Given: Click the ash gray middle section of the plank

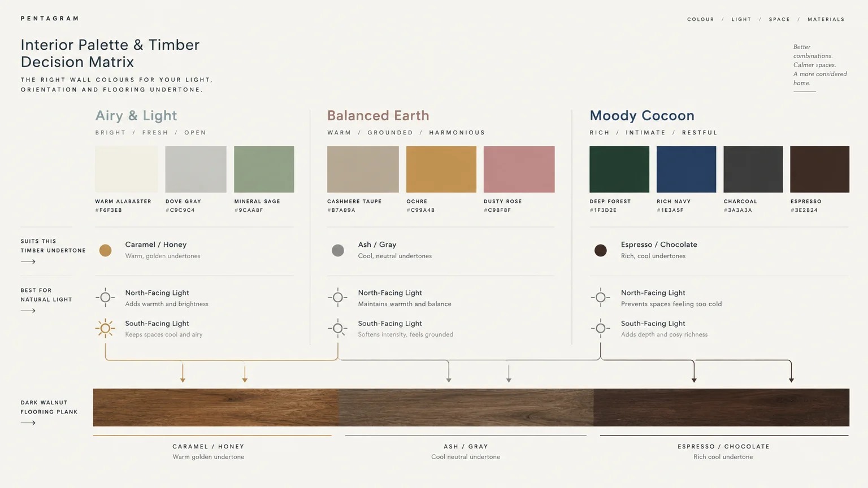Looking at the screenshot, I should tap(466, 407).
